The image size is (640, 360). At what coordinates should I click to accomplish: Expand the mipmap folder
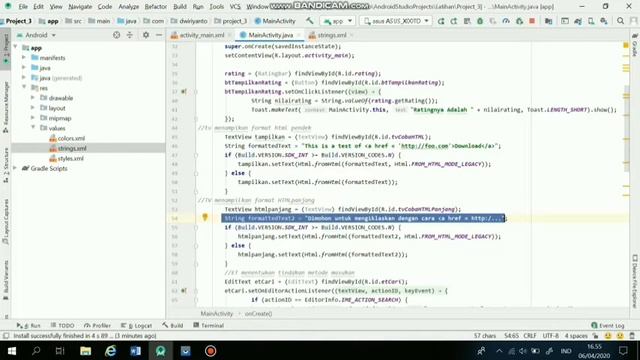click(x=33, y=118)
